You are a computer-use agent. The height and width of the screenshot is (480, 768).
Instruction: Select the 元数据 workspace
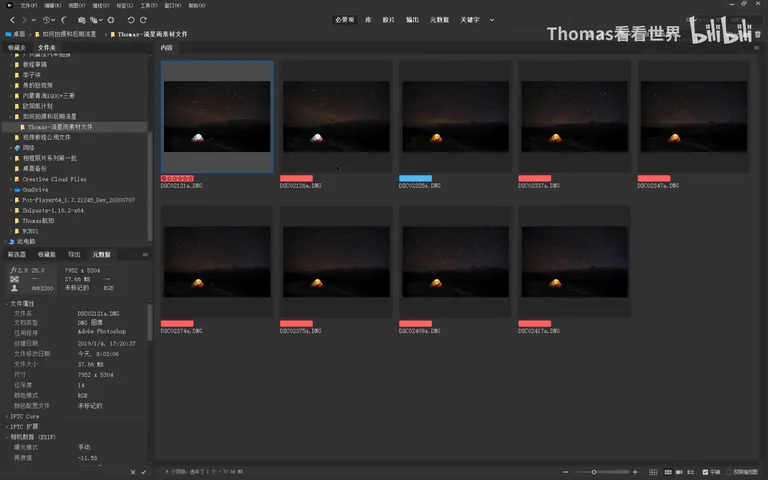click(439, 20)
